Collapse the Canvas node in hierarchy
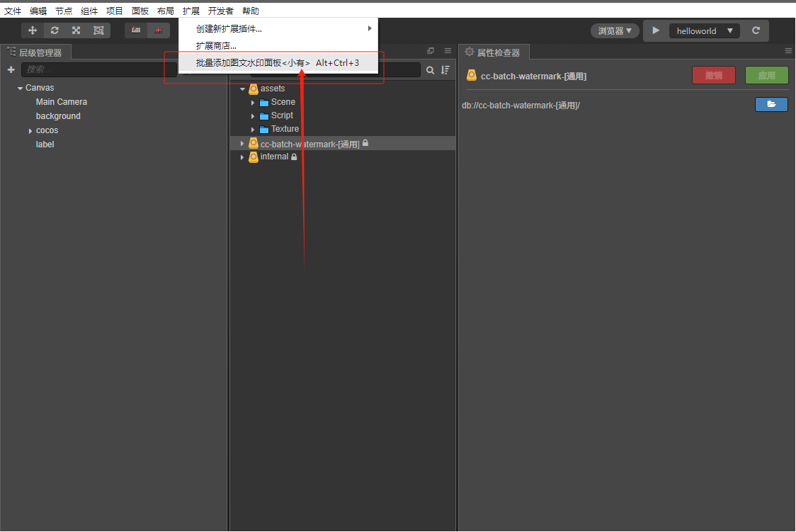The width and height of the screenshot is (796, 532). [x=20, y=88]
